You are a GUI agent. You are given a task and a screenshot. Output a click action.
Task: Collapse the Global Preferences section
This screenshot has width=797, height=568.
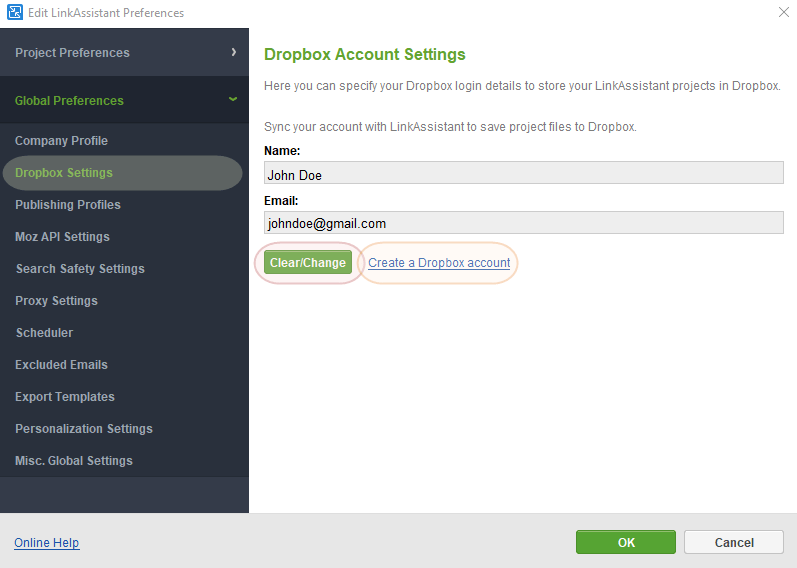coord(69,100)
